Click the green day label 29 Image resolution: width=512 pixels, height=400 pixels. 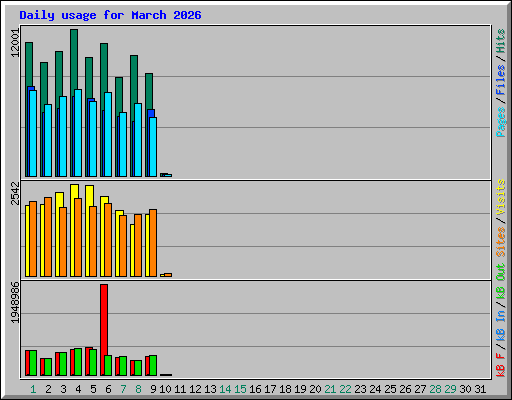pyautogui.click(x=450, y=389)
